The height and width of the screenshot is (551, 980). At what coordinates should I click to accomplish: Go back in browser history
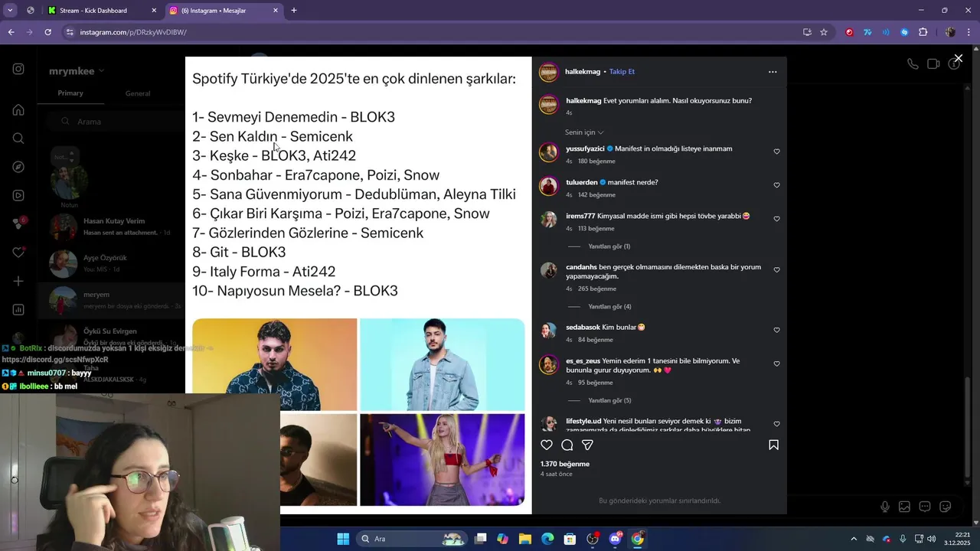click(11, 32)
